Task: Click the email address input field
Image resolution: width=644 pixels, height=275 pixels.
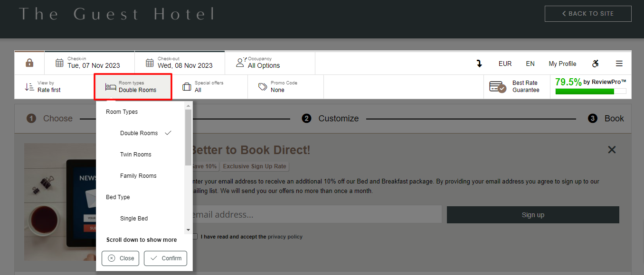Action: (316, 215)
